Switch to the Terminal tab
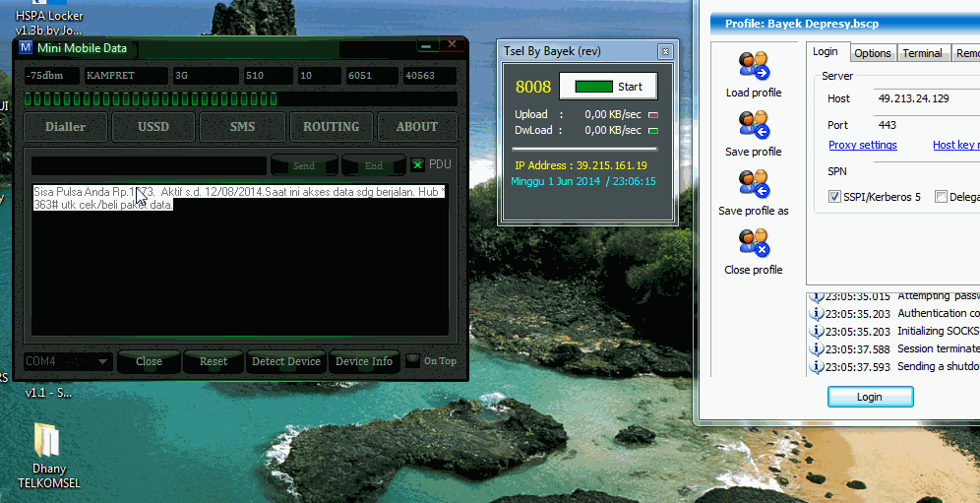The width and height of the screenshot is (980, 503). coord(922,53)
